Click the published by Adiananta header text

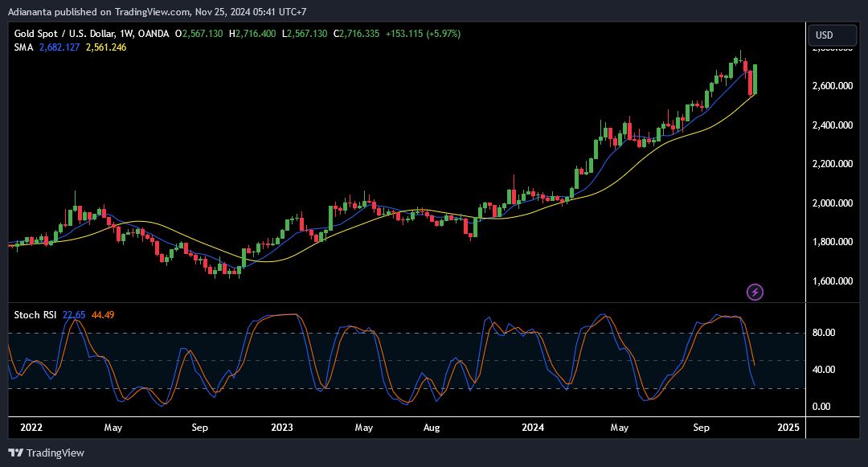pos(158,11)
